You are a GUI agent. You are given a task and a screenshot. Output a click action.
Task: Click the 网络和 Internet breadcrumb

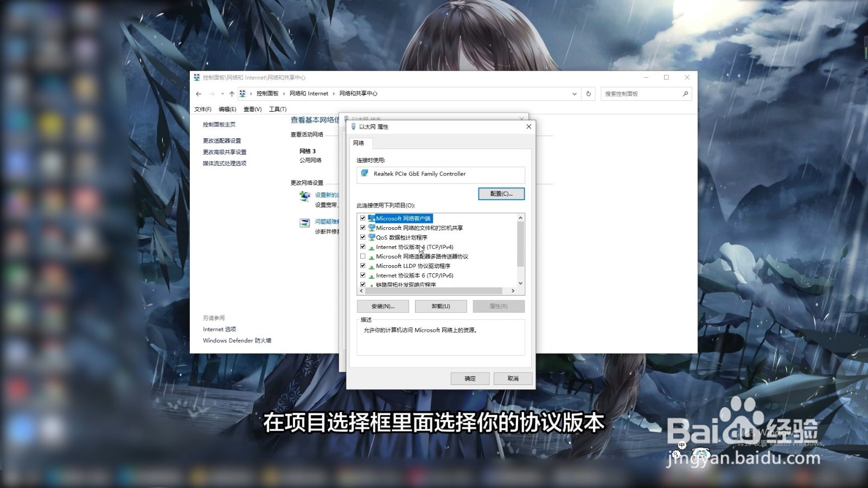pyautogui.click(x=309, y=94)
